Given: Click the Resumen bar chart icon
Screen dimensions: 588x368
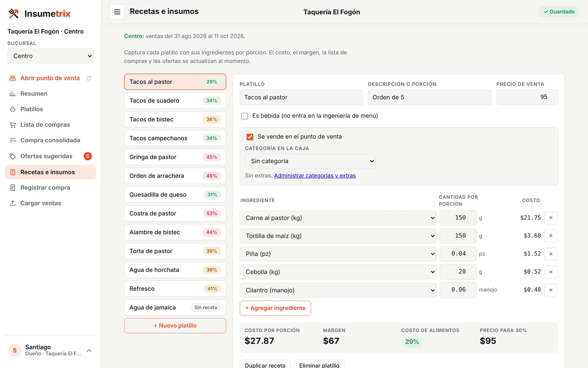Looking at the screenshot, I should tap(13, 94).
